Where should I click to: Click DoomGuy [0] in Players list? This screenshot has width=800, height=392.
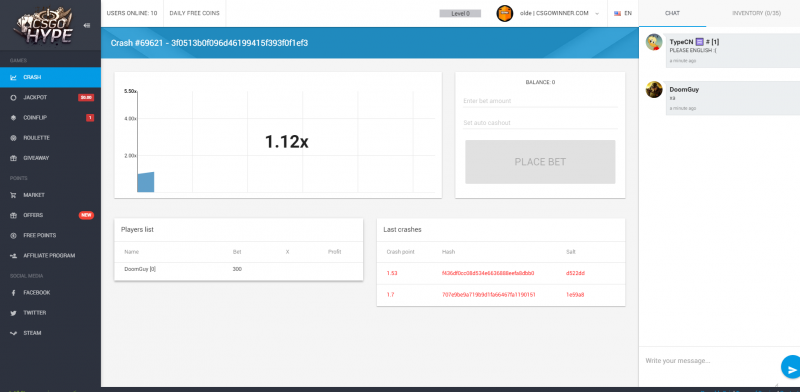click(x=140, y=269)
